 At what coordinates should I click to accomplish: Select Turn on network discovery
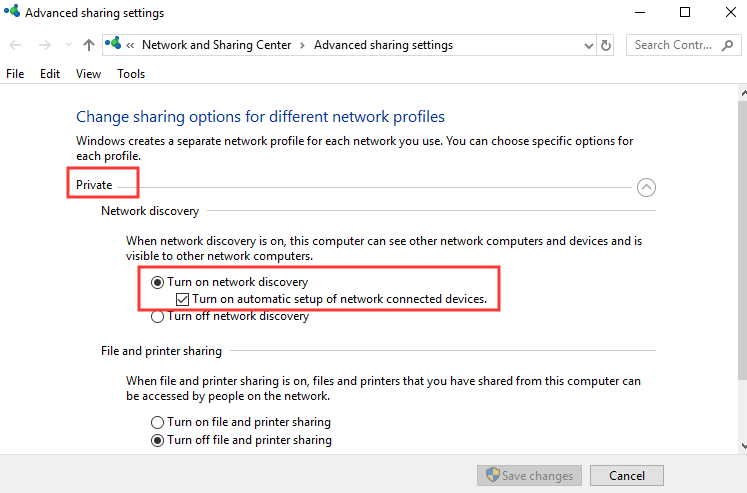tap(157, 283)
